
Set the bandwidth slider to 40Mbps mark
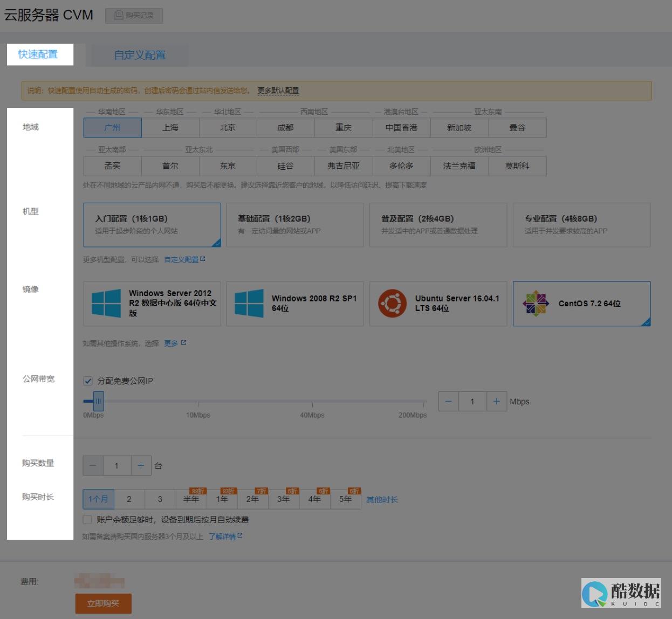point(312,402)
